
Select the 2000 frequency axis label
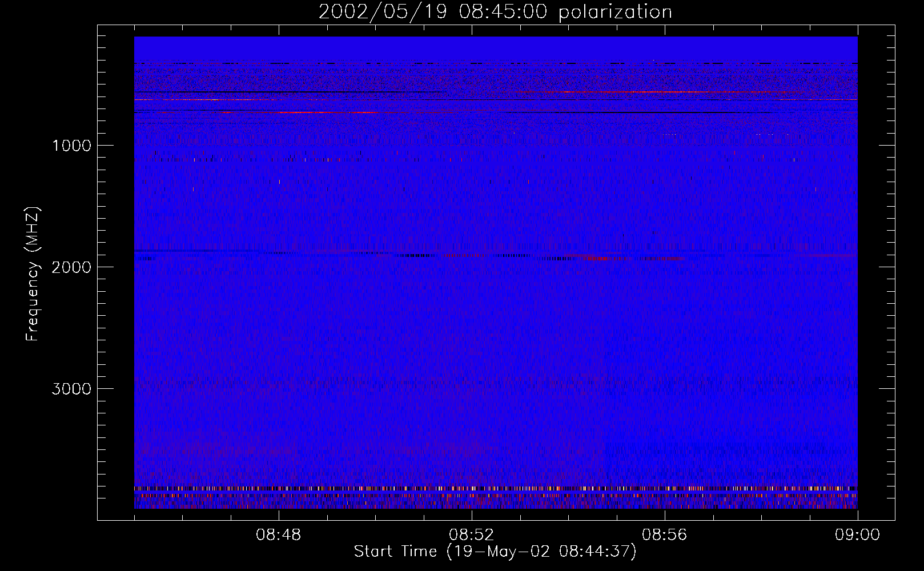point(71,267)
